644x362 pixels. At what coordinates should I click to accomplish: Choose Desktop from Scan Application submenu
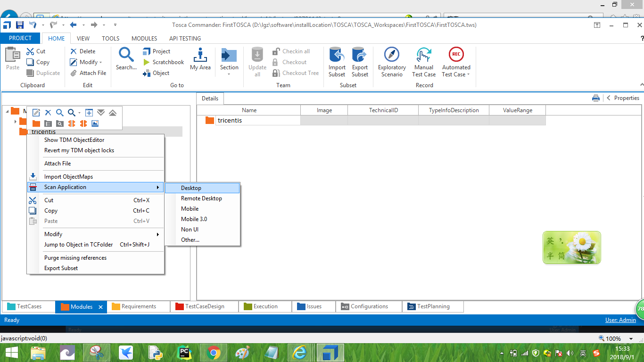202,188
